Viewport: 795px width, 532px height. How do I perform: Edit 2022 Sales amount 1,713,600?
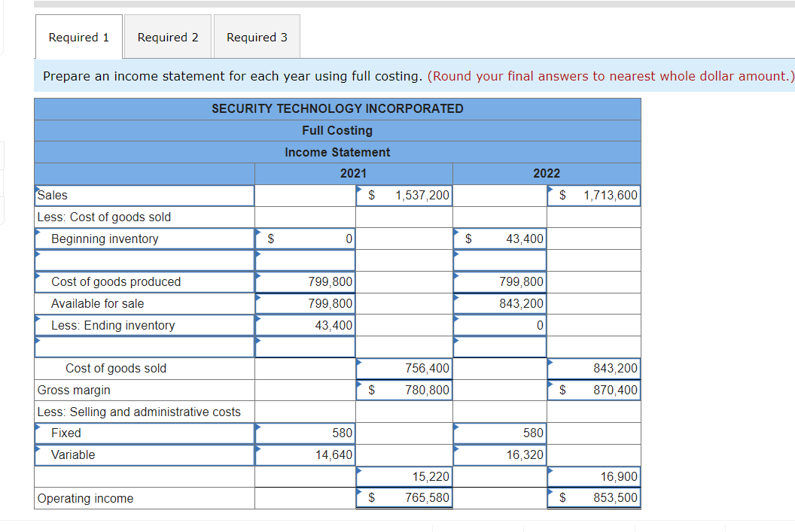594,196
